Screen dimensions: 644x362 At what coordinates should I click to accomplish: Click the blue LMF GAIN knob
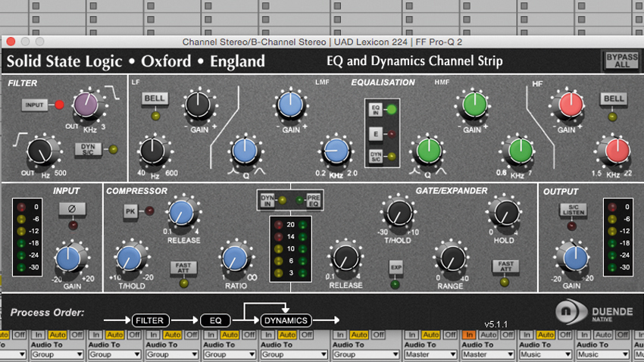(290, 105)
